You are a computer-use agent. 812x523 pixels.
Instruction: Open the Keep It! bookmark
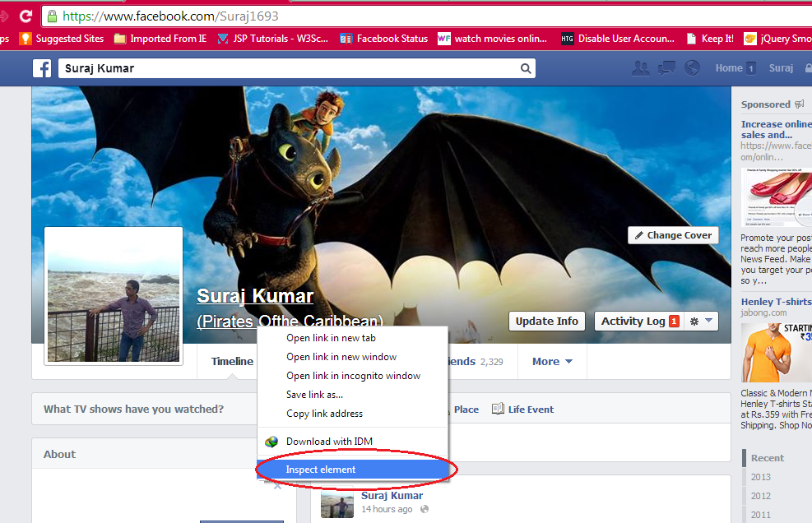[x=710, y=39]
